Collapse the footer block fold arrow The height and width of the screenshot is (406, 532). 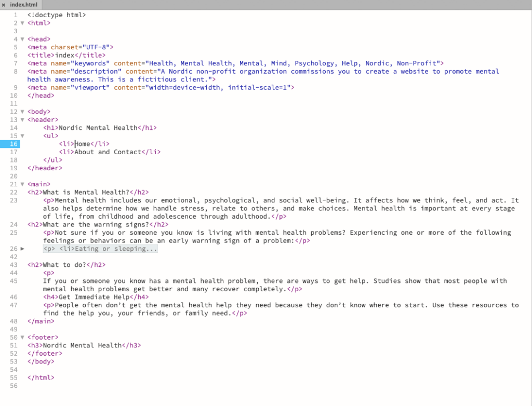(22, 337)
